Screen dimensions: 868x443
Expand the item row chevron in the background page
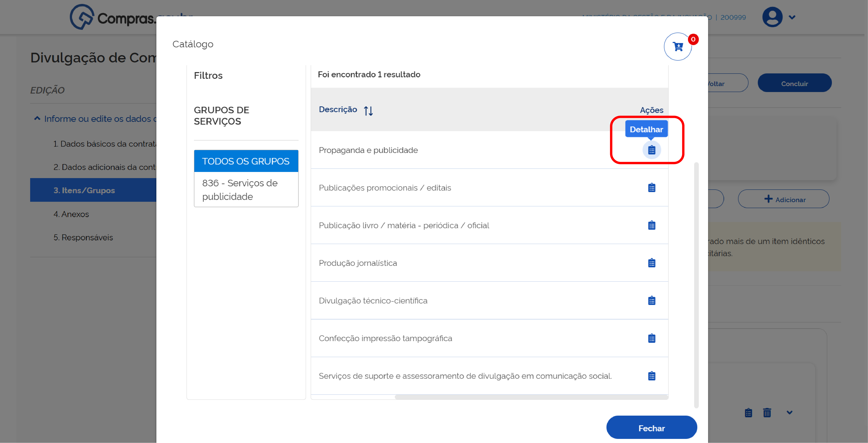[x=789, y=412]
